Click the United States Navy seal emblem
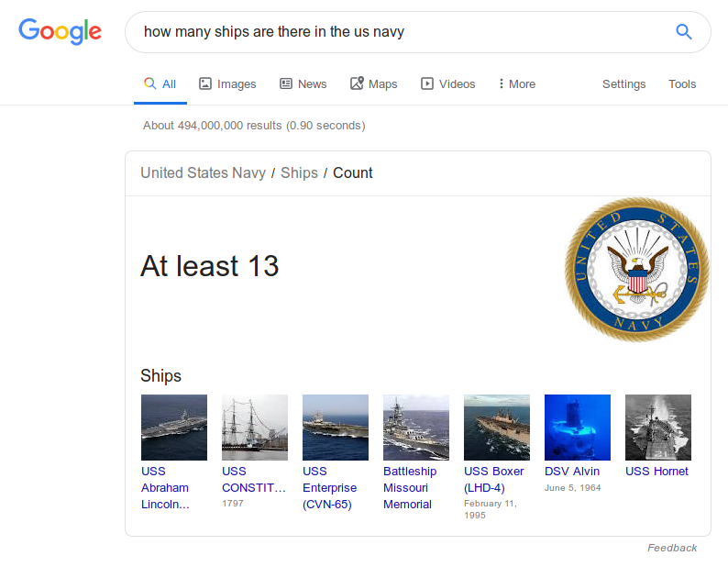 click(x=637, y=270)
